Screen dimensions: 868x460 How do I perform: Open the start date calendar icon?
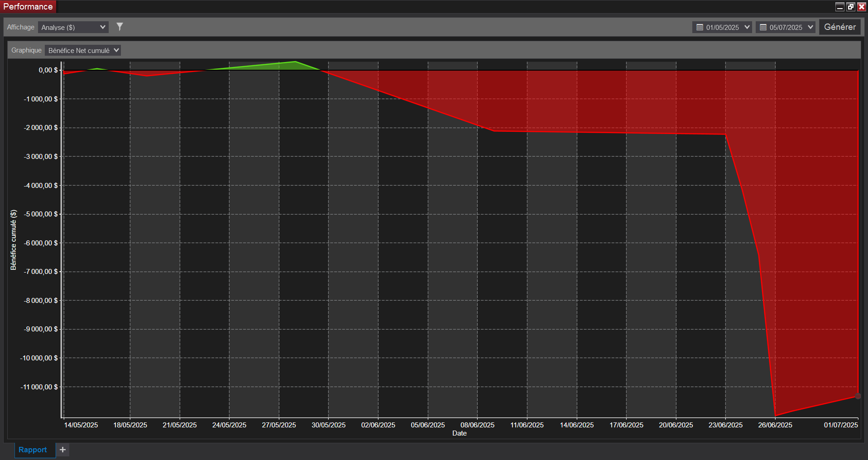pos(700,28)
